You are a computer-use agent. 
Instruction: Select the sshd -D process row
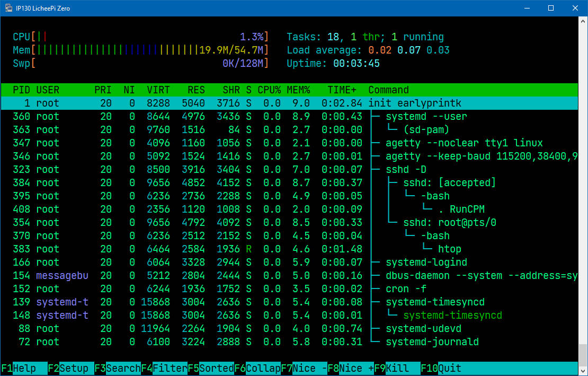pos(289,169)
